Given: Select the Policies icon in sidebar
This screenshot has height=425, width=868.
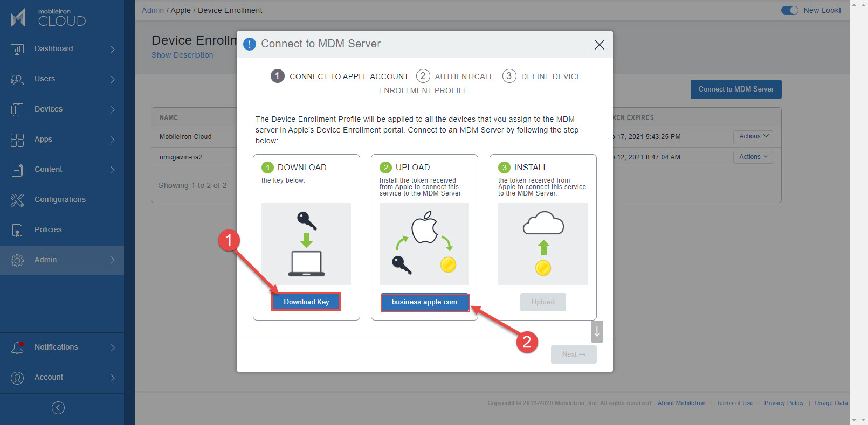Looking at the screenshot, I should (x=17, y=230).
